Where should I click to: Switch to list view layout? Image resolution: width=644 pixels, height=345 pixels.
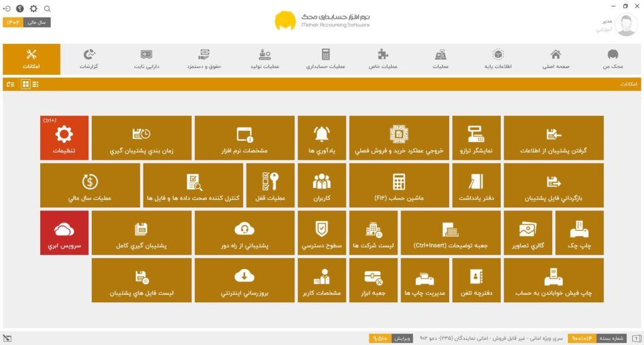tap(35, 84)
